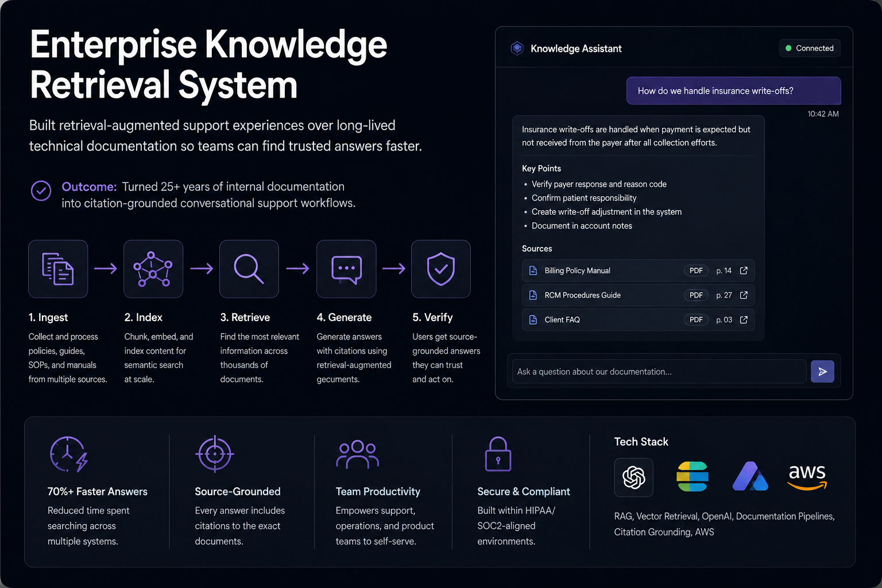Click the '1. Ingest' step label
882x588 pixels.
pyautogui.click(x=48, y=318)
